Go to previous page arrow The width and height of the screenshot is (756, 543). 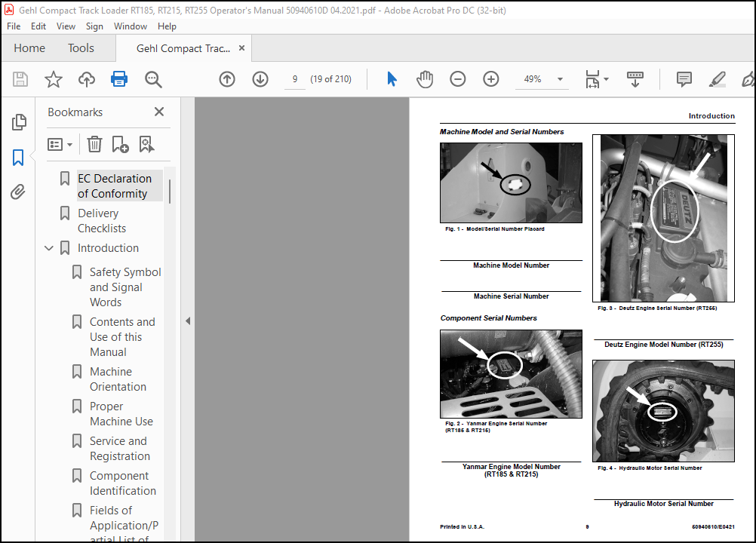[x=227, y=79]
